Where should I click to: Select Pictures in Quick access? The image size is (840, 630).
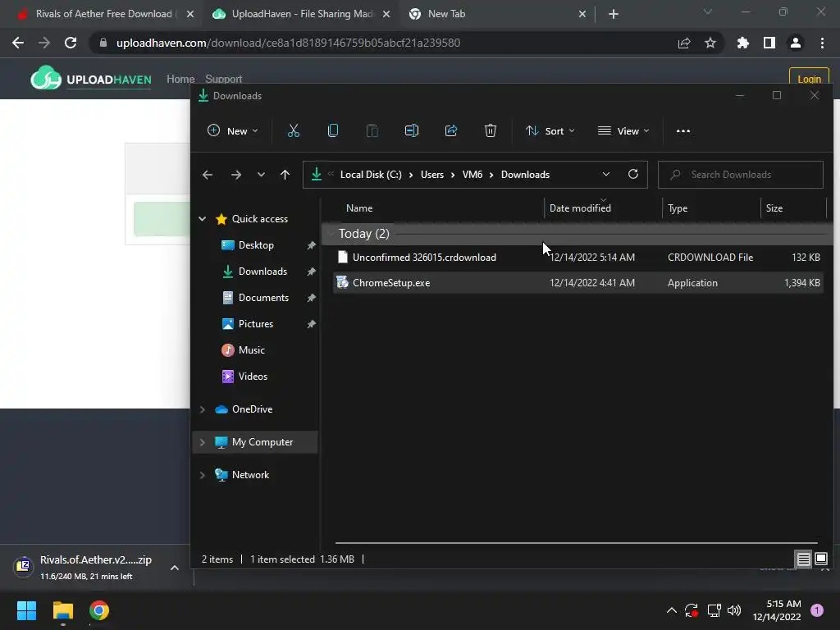pos(256,323)
